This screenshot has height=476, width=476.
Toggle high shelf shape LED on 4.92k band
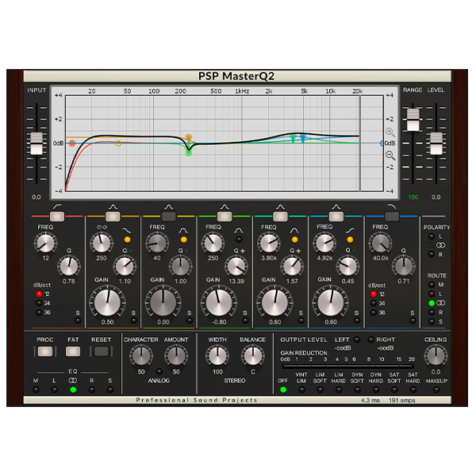[x=350, y=240]
